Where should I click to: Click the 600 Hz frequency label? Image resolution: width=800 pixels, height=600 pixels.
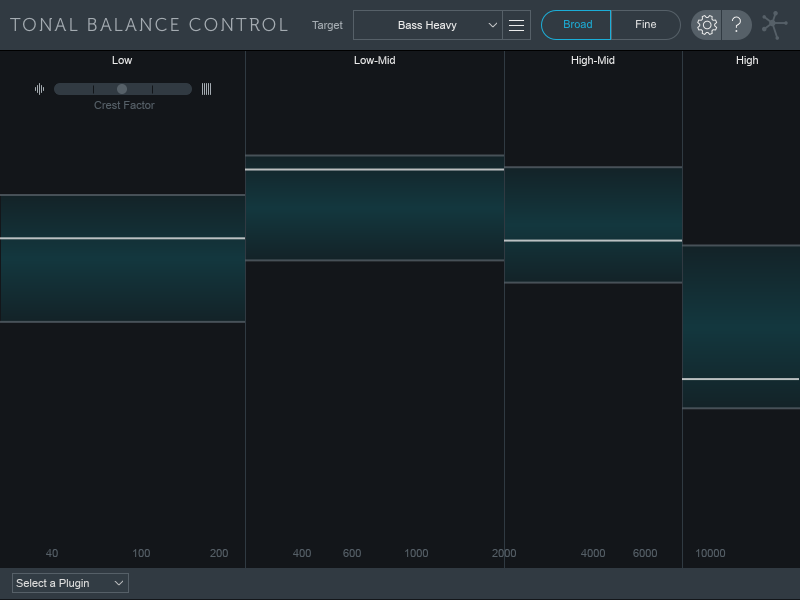(352, 553)
